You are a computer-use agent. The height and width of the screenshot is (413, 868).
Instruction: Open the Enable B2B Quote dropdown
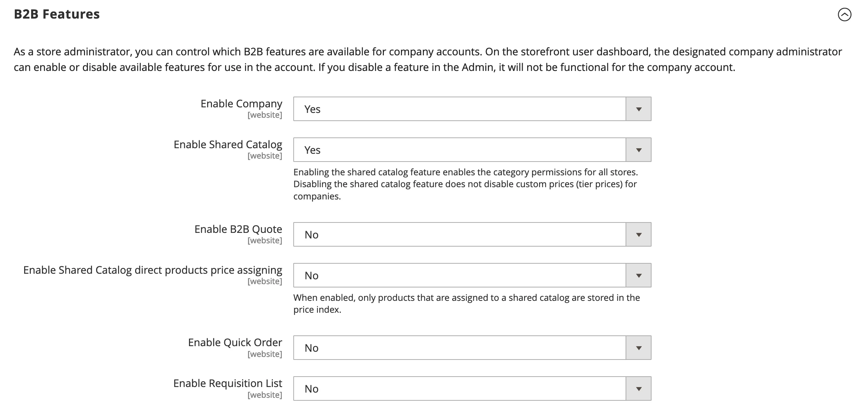click(472, 234)
